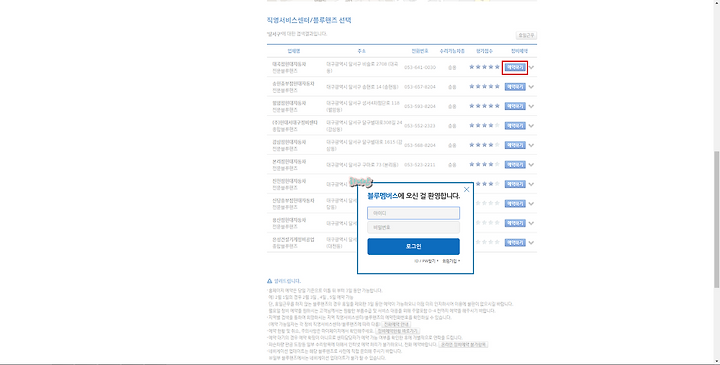The height and width of the screenshot is (365, 720).
Task: Click phone number 053-641-0030
Action: [420, 67]
